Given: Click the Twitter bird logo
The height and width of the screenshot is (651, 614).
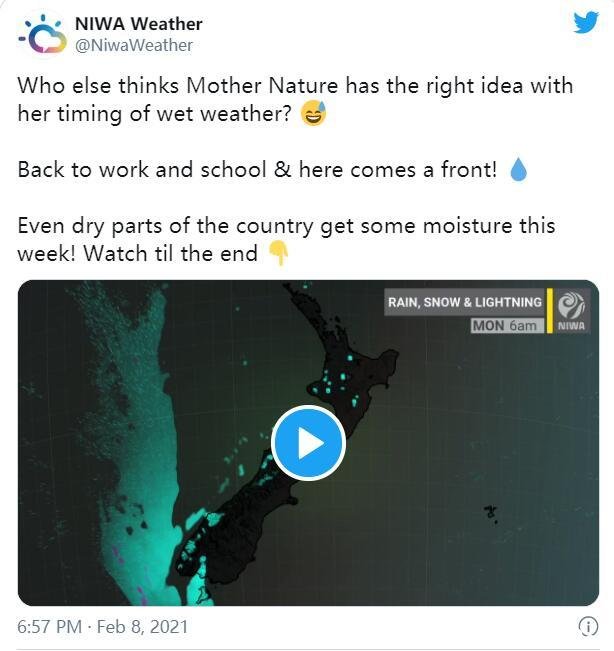Looking at the screenshot, I should click(x=586, y=22).
